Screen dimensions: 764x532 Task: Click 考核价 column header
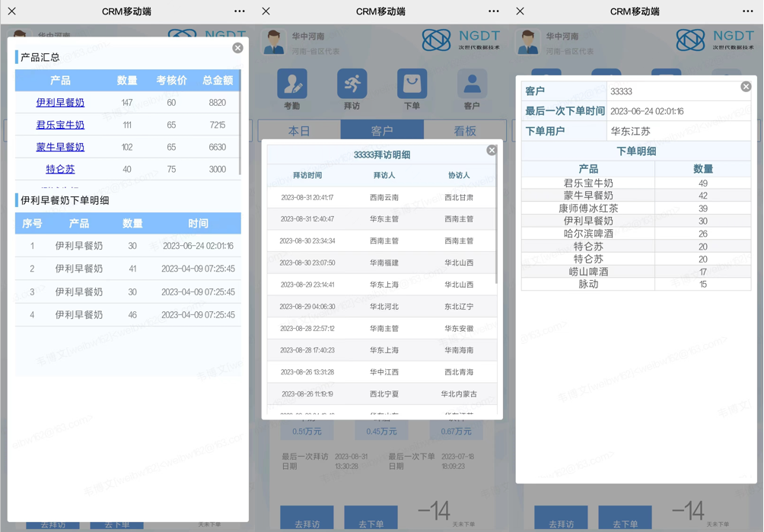coord(171,81)
